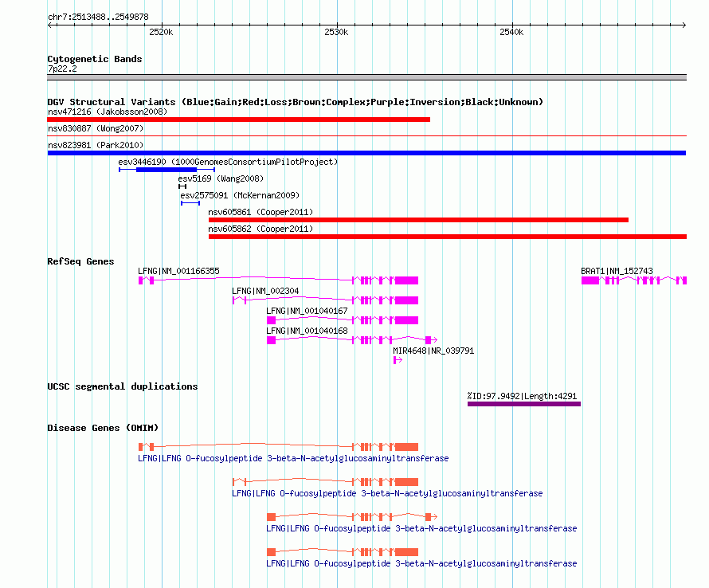Select the 7p22.2 cytogenetic band bar
The height and width of the screenshot is (588, 709).
[366, 77]
